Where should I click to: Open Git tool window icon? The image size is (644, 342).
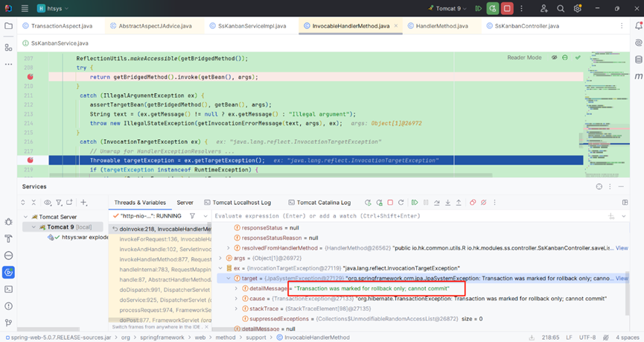(8, 323)
